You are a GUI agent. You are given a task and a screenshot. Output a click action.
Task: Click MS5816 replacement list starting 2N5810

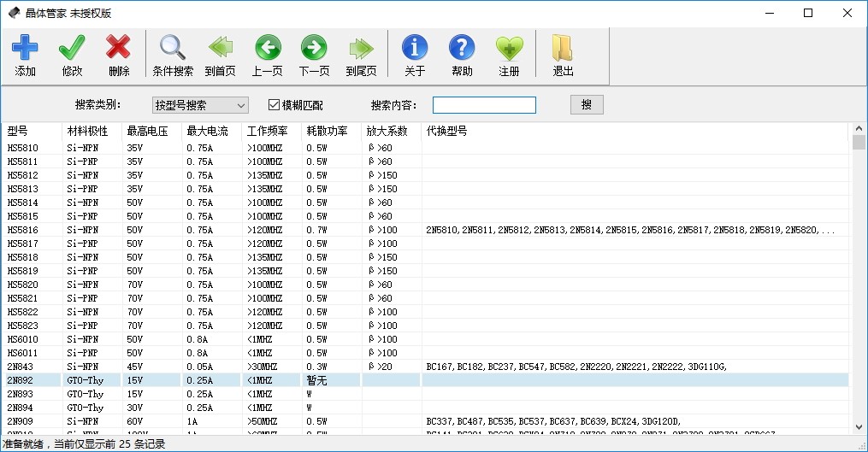[630, 230]
